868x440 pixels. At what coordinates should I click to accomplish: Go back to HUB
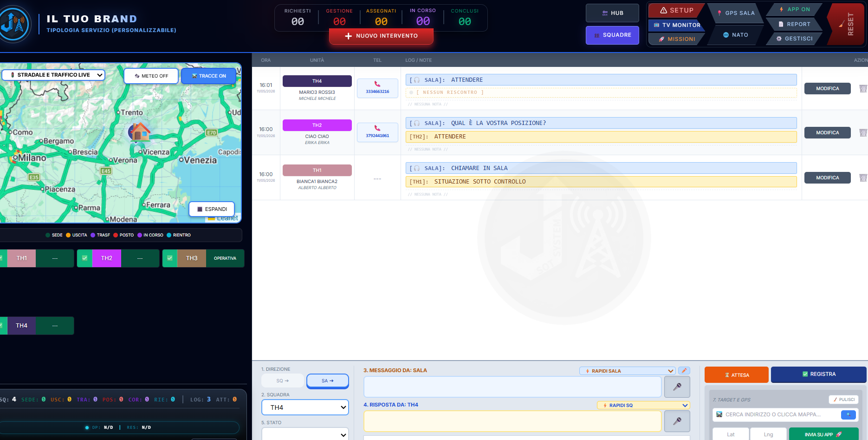click(x=612, y=13)
